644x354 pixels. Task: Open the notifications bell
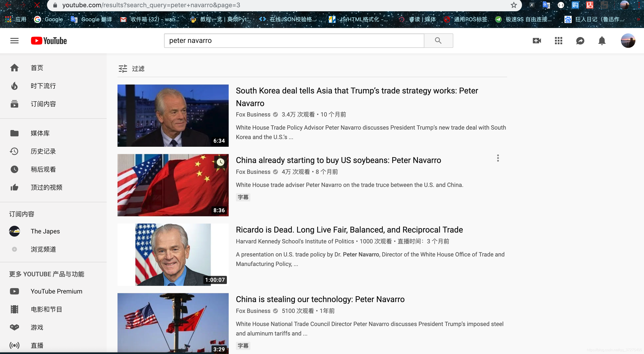[602, 40]
